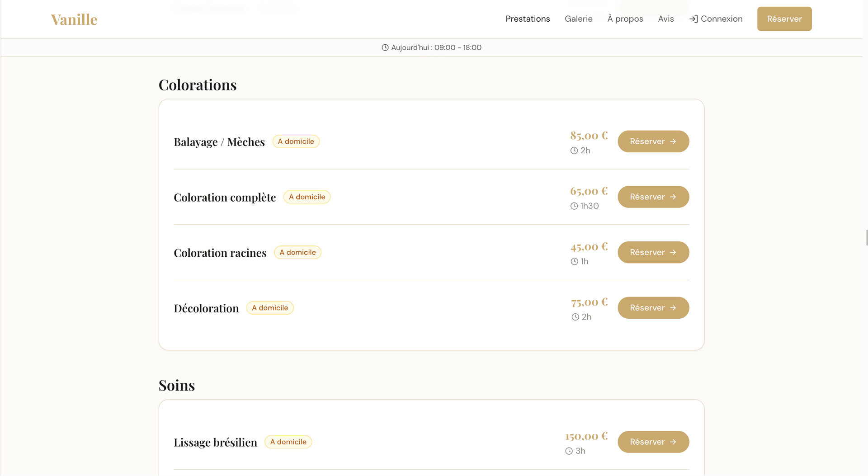Click the 85,00 € Balayage price
The height and width of the screenshot is (476, 868).
coord(589,136)
